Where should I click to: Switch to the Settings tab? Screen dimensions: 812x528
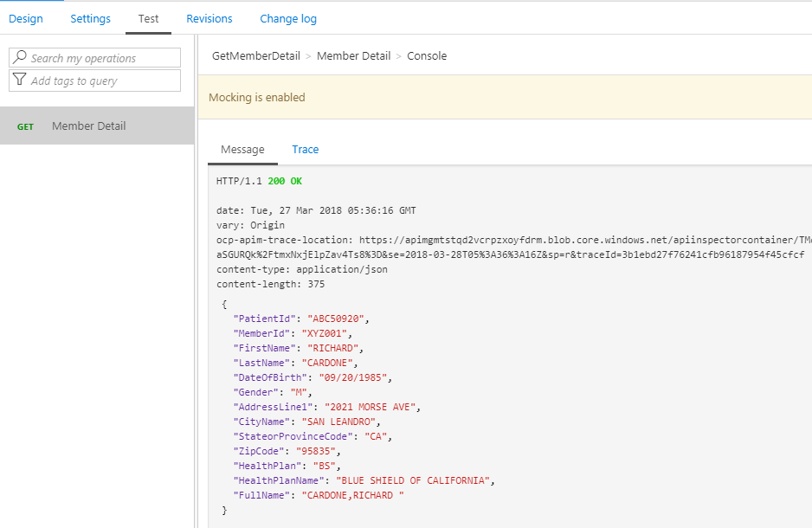pos(91,19)
